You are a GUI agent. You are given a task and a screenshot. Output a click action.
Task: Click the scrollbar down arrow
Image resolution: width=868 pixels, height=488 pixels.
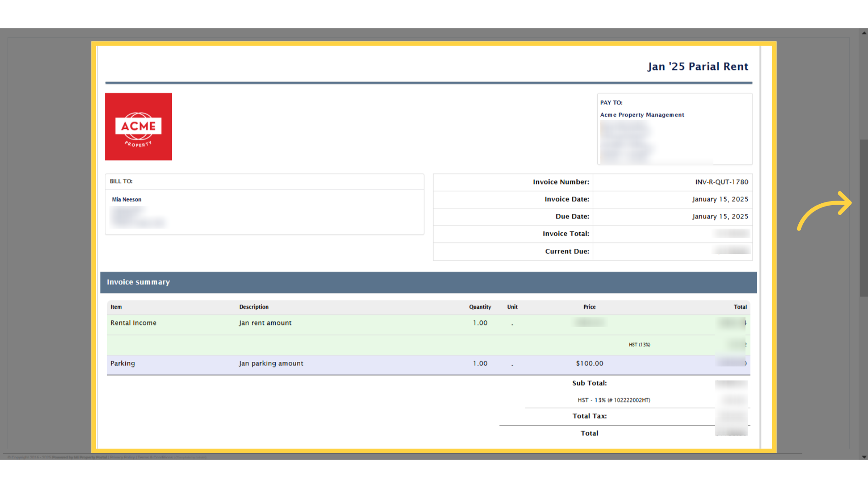point(864,456)
